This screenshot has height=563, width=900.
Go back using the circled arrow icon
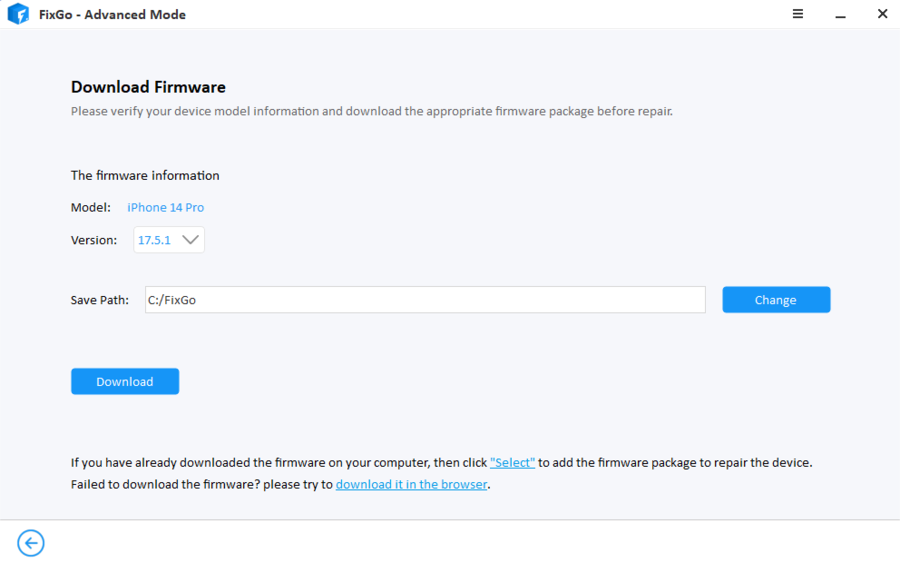(x=31, y=543)
